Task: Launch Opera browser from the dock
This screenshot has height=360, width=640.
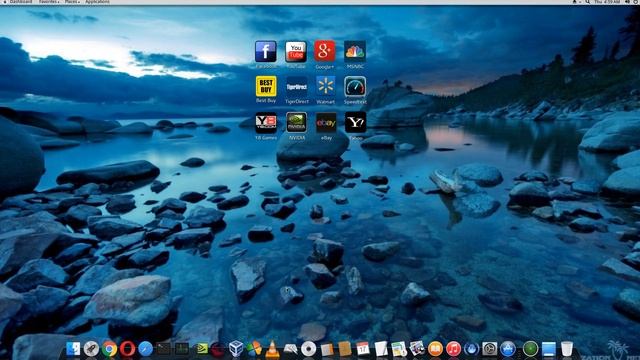Action: coord(127,349)
